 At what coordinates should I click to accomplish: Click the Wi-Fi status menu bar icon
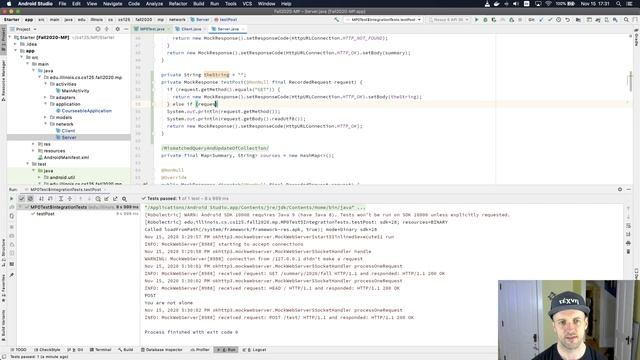click(x=548, y=4)
